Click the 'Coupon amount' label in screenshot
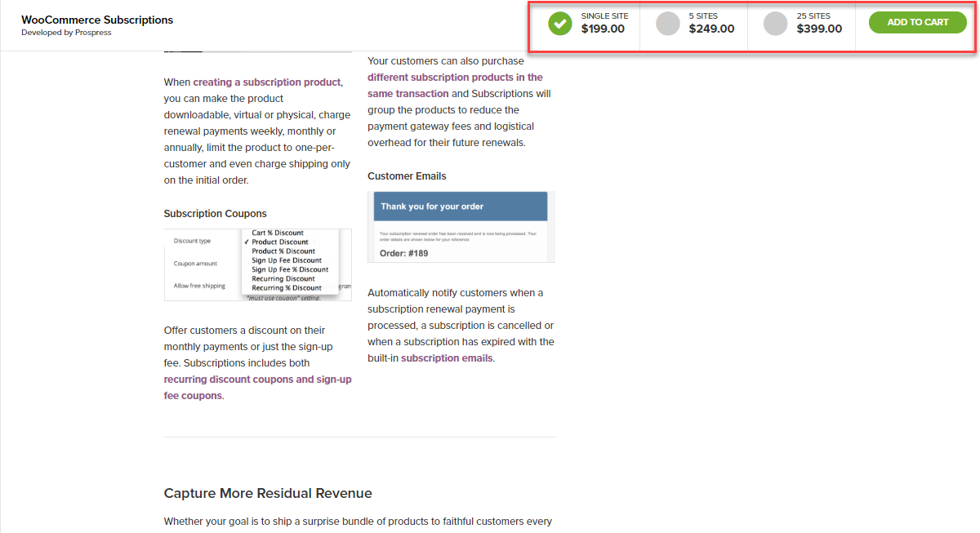 point(195,264)
